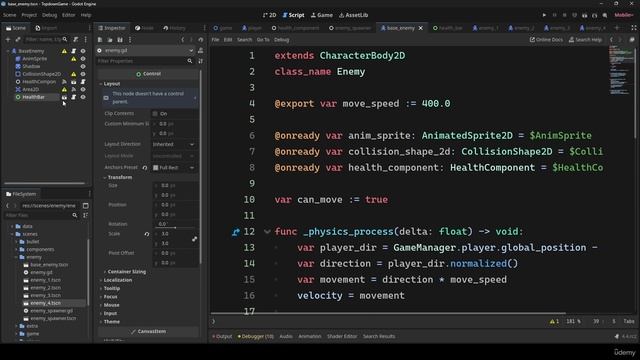Go to previous object in Inspector history
The width and height of the screenshot is (640, 360).
click(x=182, y=40)
